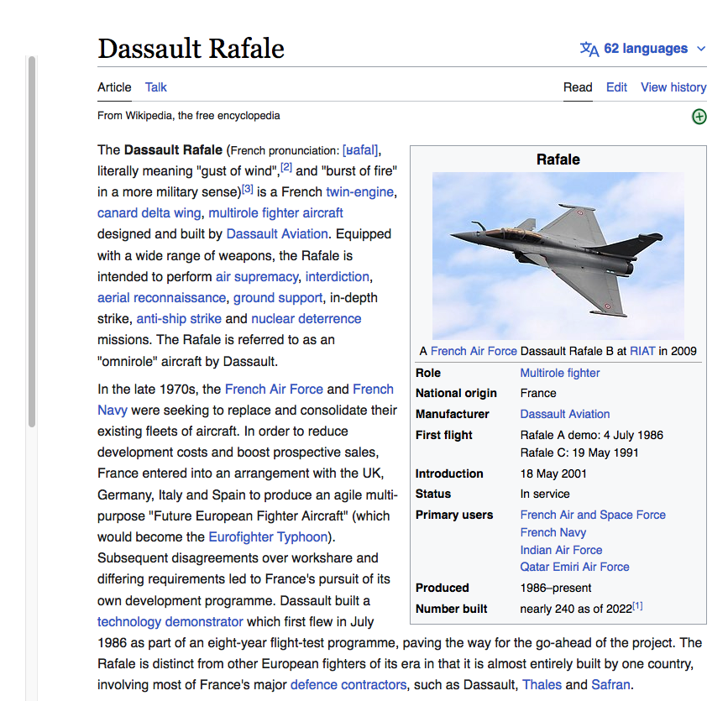Click the page's vertical scrollbar thumb

[32, 242]
